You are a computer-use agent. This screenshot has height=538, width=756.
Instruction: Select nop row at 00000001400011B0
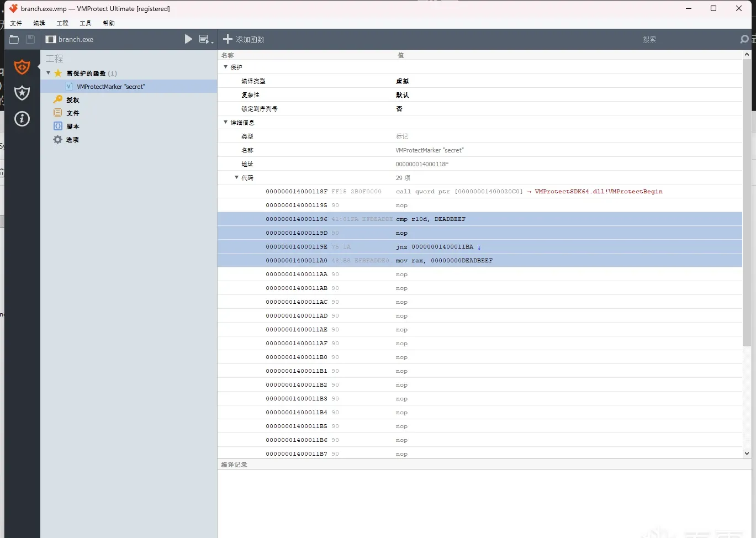point(480,357)
